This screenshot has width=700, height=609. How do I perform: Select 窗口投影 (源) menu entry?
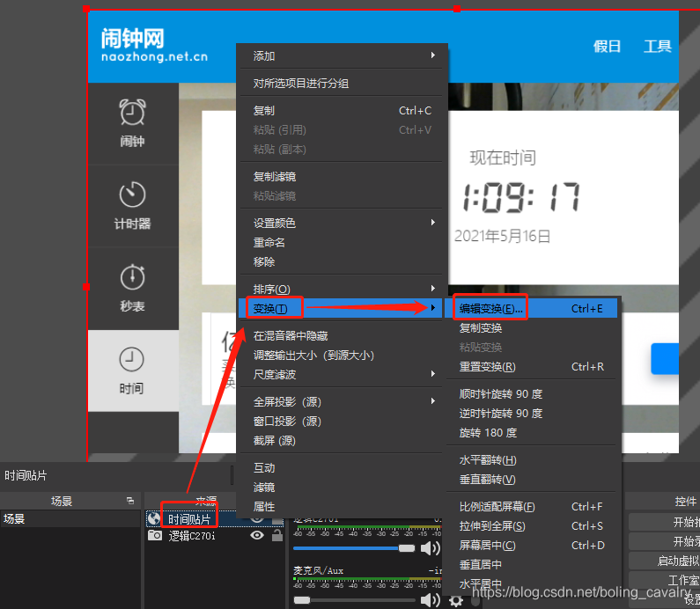pos(342,421)
